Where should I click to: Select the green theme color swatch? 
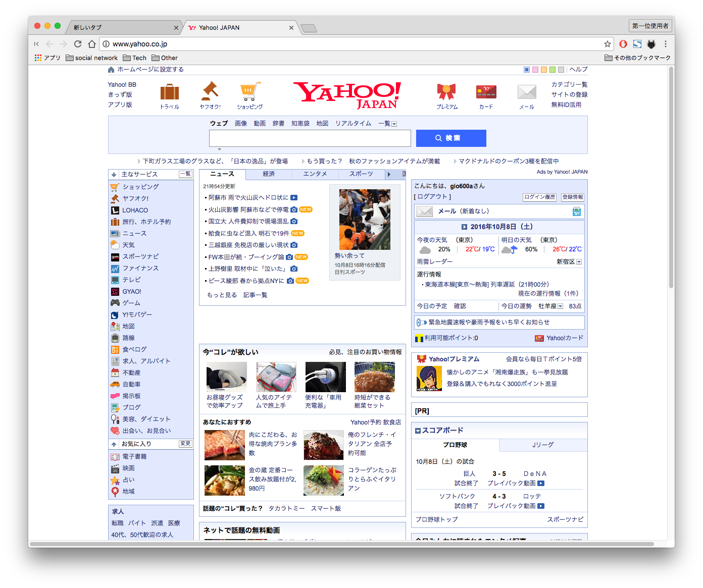pyautogui.click(x=553, y=70)
